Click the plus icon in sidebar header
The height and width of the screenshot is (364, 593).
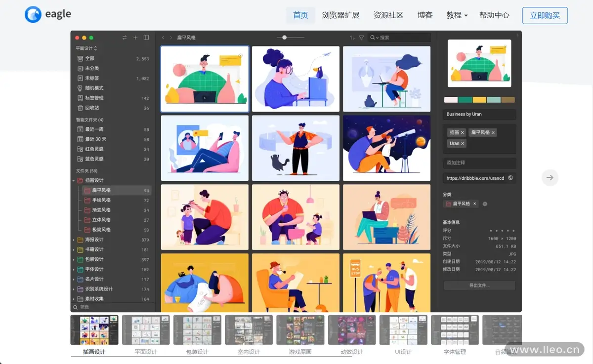135,38
